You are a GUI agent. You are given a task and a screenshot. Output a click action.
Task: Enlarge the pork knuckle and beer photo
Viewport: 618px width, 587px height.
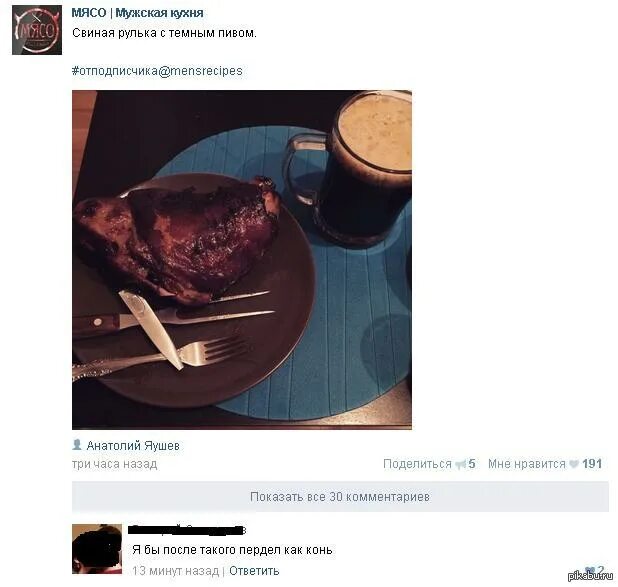pos(242,259)
